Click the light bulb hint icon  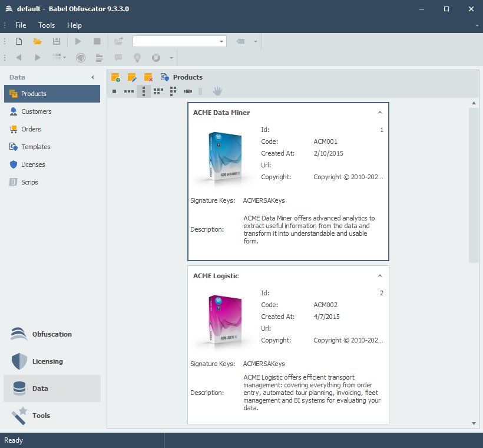[x=137, y=58]
